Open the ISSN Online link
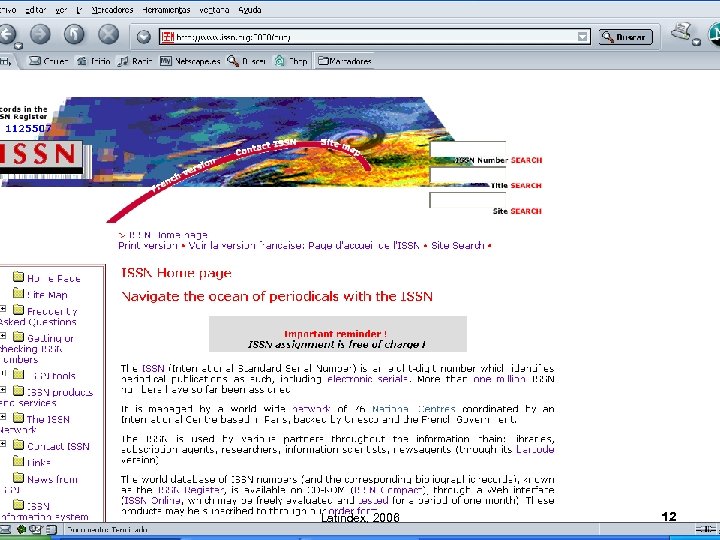This screenshot has width=720, height=540. tap(152, 501)
